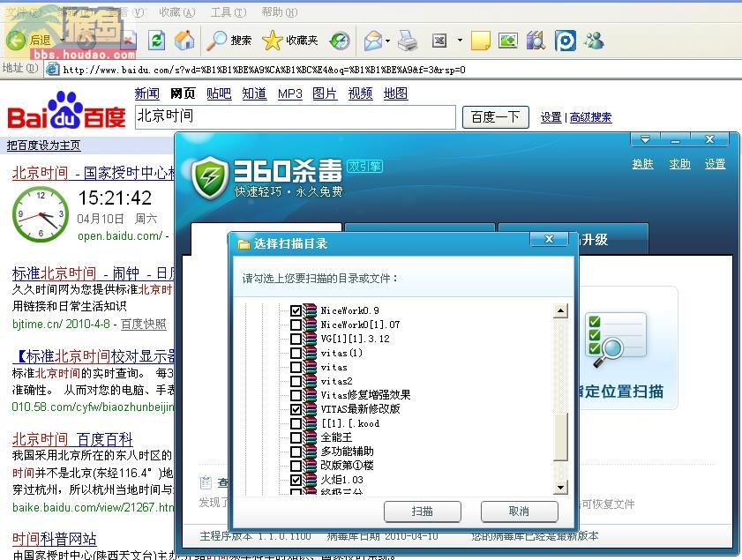Image resolution: width=742 pixels, height=560 pixels.
Task: Open the History clock icon in toolbar
Action: tap(340, 41)
